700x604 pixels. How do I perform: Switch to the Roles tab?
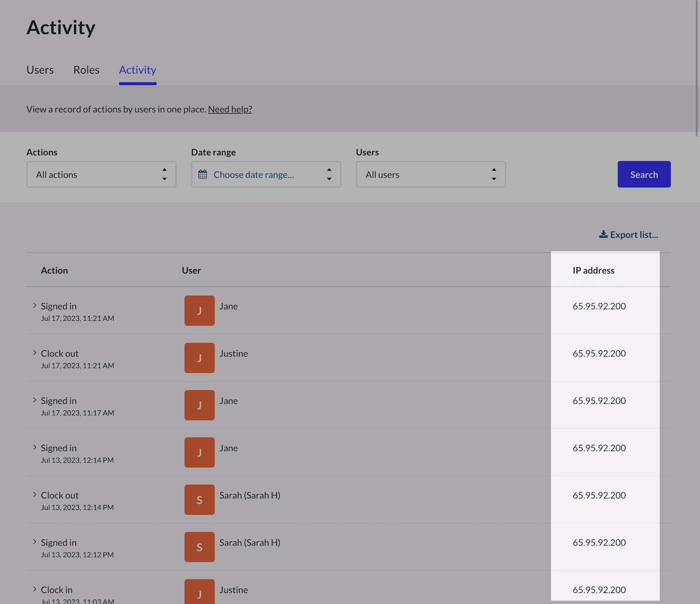click(86, 70)
